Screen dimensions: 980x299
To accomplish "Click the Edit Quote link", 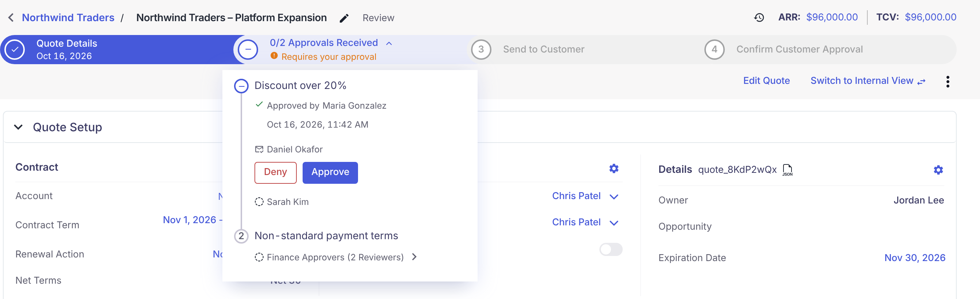I will (766, 81).
